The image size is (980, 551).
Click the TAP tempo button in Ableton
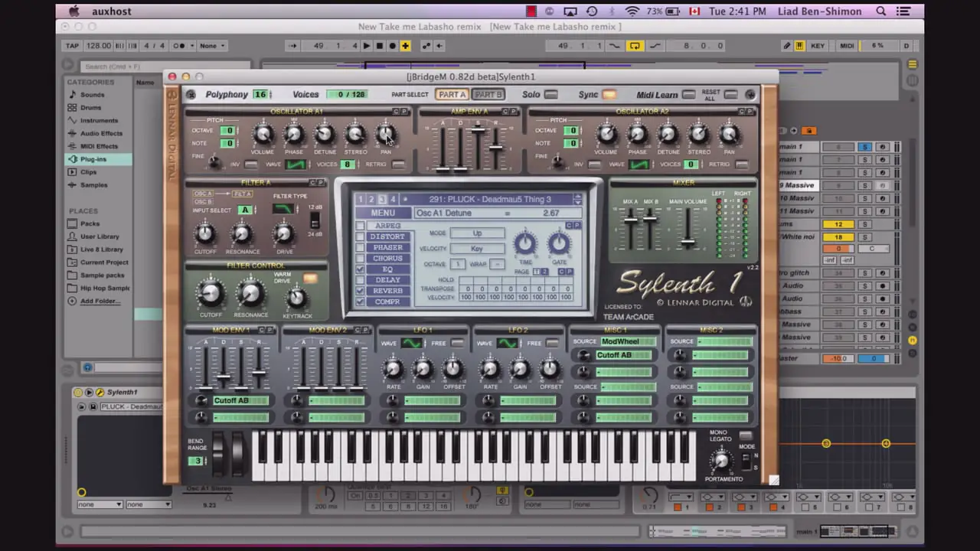click(x=72, y=46)
